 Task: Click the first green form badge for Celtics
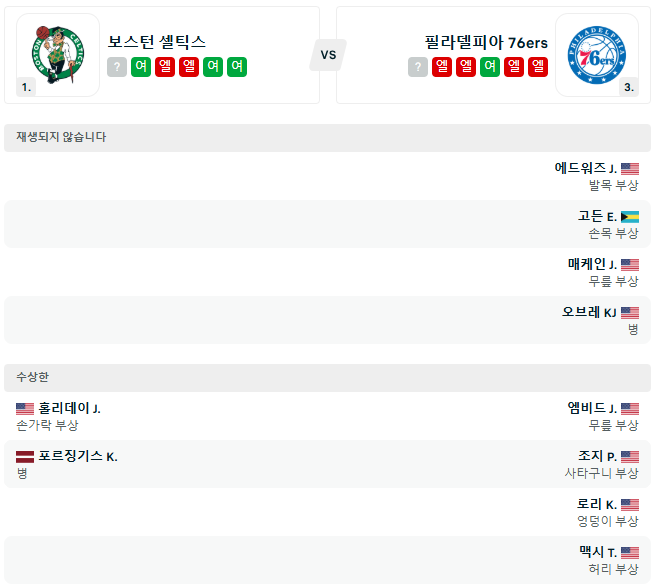141,67
